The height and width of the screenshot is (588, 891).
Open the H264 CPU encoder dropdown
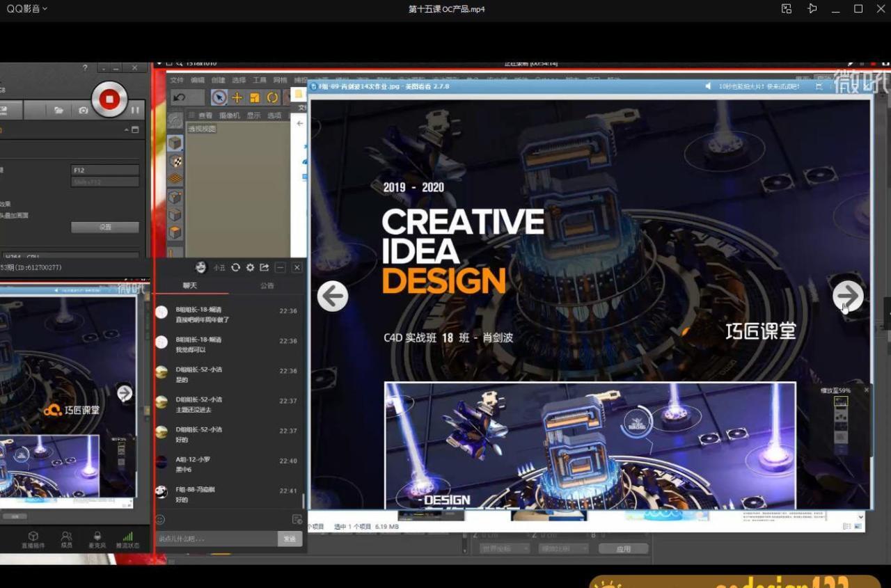coord(70,257)
